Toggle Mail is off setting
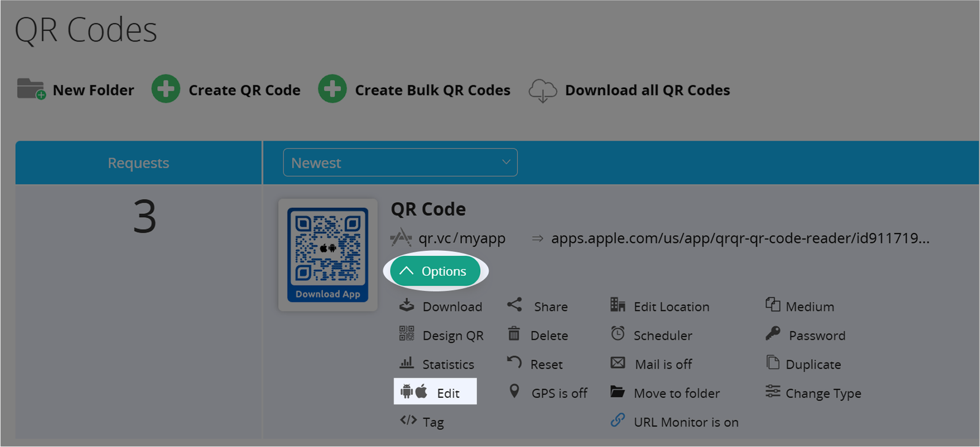980x447 pixels. tap(663, 364)
